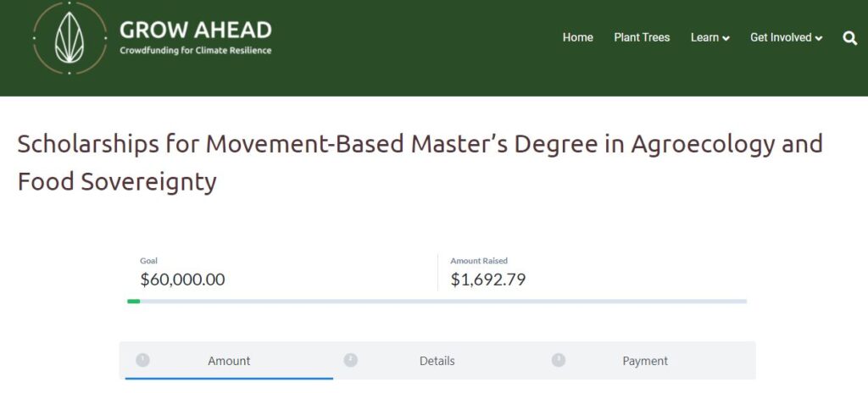This screenshot has width=868, height=393.
Task: Go to the Home page
Action: (x=578, y=37)
